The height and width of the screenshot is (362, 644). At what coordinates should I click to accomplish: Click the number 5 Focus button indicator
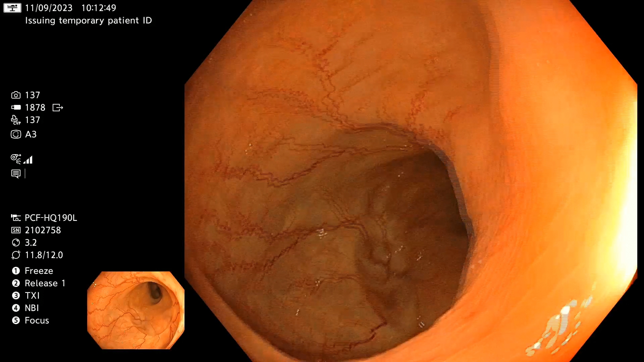tap(16, 320)
